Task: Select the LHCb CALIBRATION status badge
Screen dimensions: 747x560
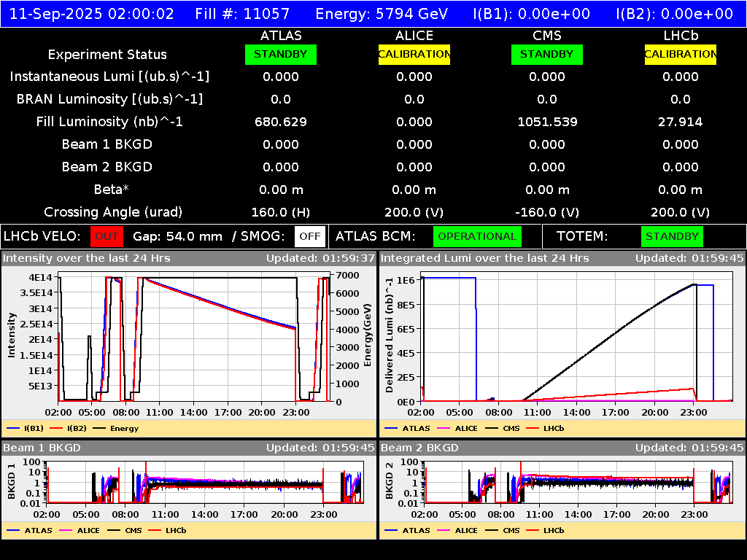Action: click(x=679, y=54)
